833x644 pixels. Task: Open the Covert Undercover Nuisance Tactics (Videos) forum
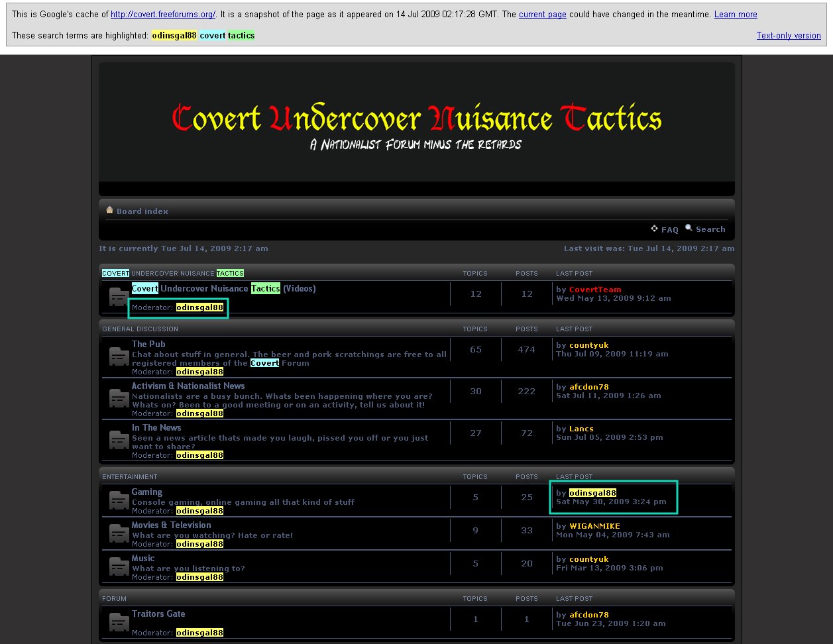[224, 288]
